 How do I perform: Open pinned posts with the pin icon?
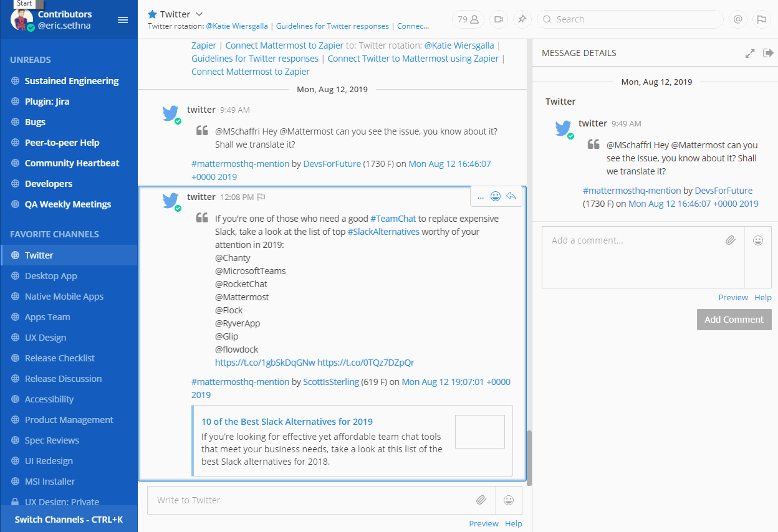pos(522,19)
